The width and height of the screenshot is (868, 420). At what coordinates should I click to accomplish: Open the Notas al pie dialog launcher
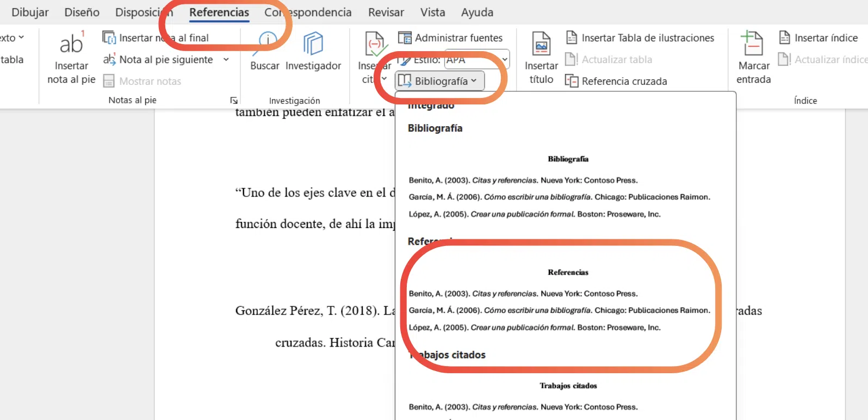233,100
